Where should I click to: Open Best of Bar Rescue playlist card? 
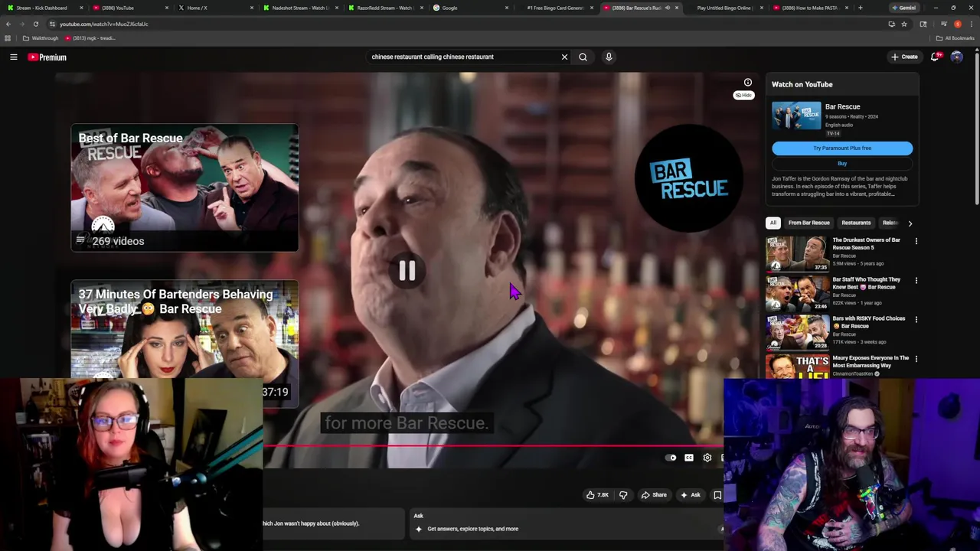pyautogui.click(x=185, y=187)
